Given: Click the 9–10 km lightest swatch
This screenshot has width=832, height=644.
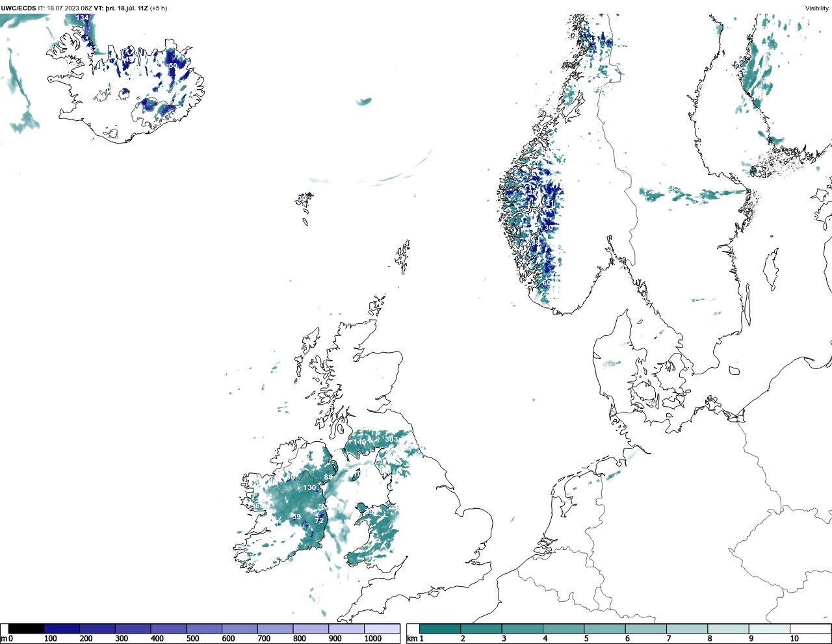Looking at the screenshot, I should click(x=770, y=628).
